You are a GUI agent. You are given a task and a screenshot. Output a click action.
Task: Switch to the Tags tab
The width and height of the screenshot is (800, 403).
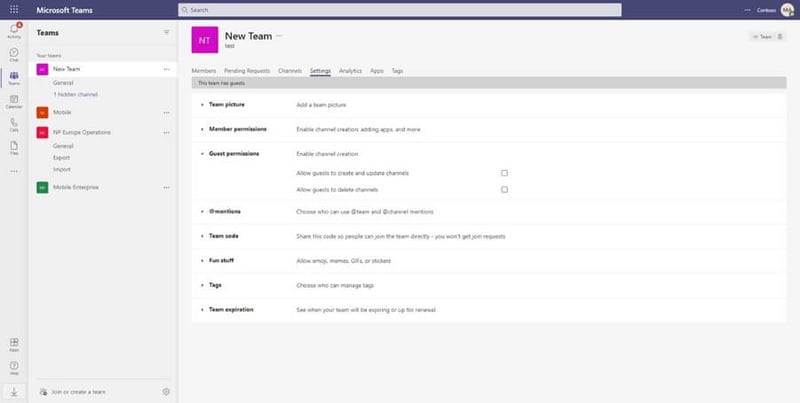pyautogui.click(x=397, y=71)
